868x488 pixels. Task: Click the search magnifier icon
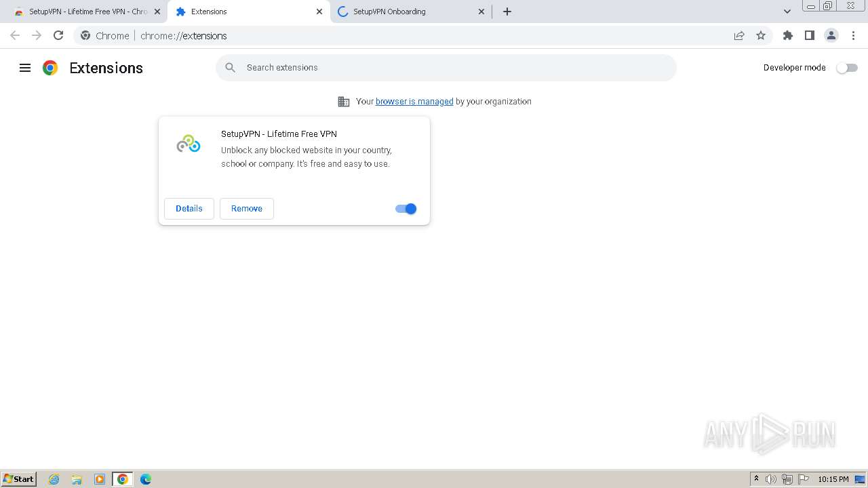point(231,68)
